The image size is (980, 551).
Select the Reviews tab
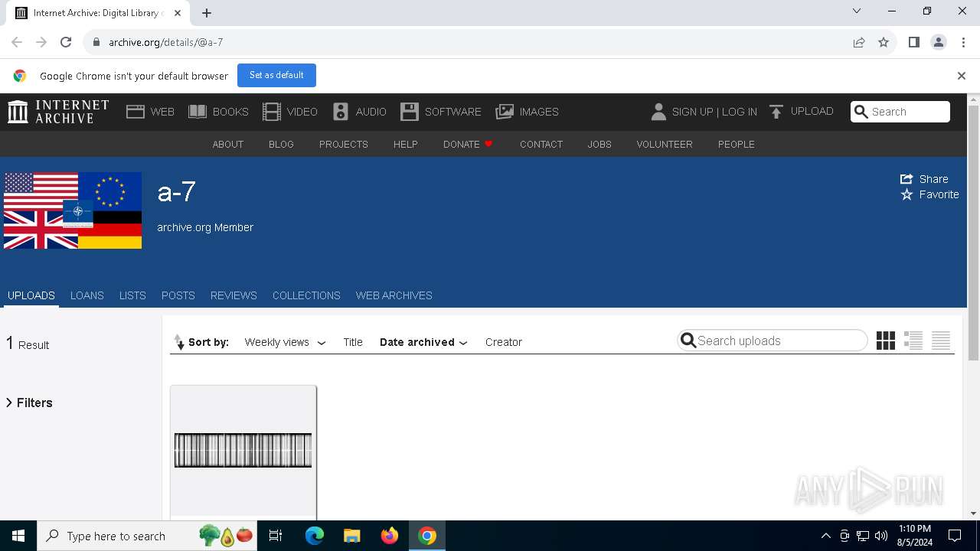click(234, 295)
